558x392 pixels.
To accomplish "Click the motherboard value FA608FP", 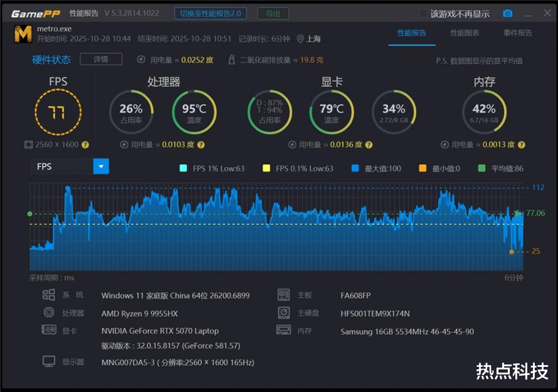I will (355, 296).
